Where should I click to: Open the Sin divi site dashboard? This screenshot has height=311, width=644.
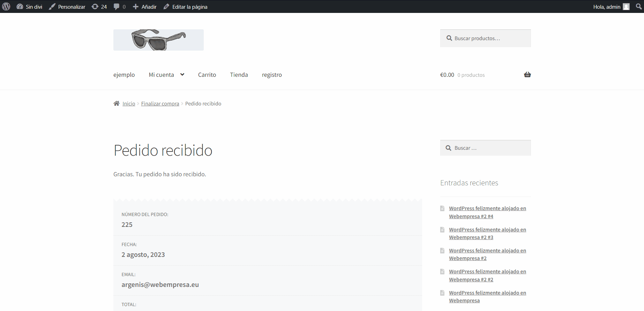[30, 7]
